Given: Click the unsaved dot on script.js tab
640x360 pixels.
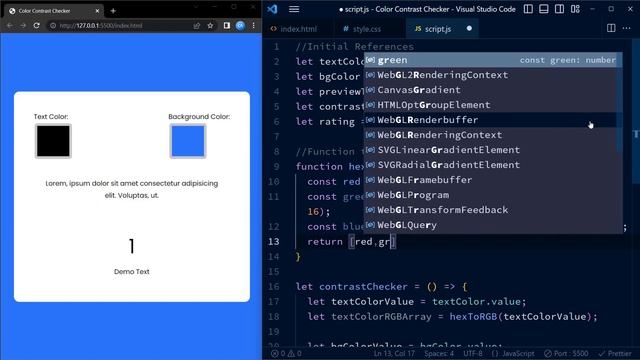Looking at the screenshot, I should click(469, 28).
